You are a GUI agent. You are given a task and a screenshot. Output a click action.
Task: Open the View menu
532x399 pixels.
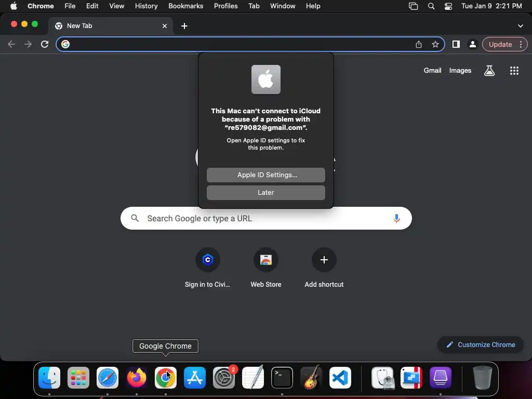coord(116,6)
